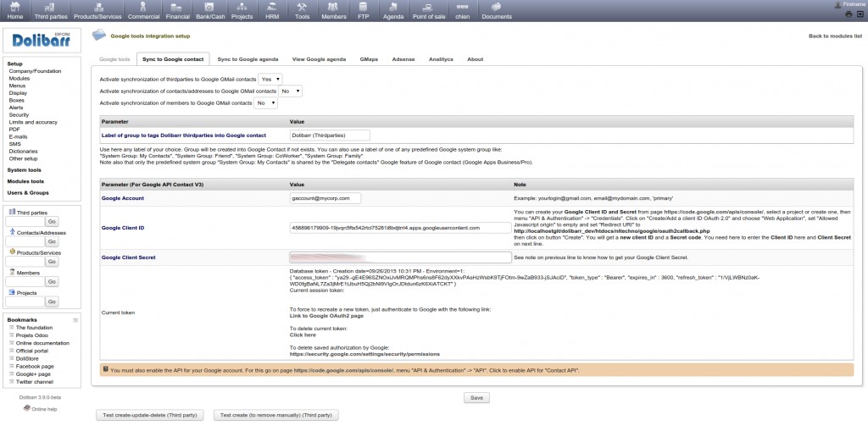Click the printer icon at top right
This screenshot has height=426, width=868.
(x=849, y=14)
